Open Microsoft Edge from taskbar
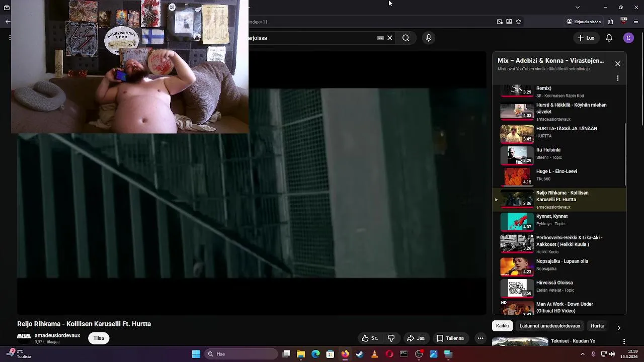Image resolution: width=644 pixels, height=362 pixels. click(x=315, y=354)
